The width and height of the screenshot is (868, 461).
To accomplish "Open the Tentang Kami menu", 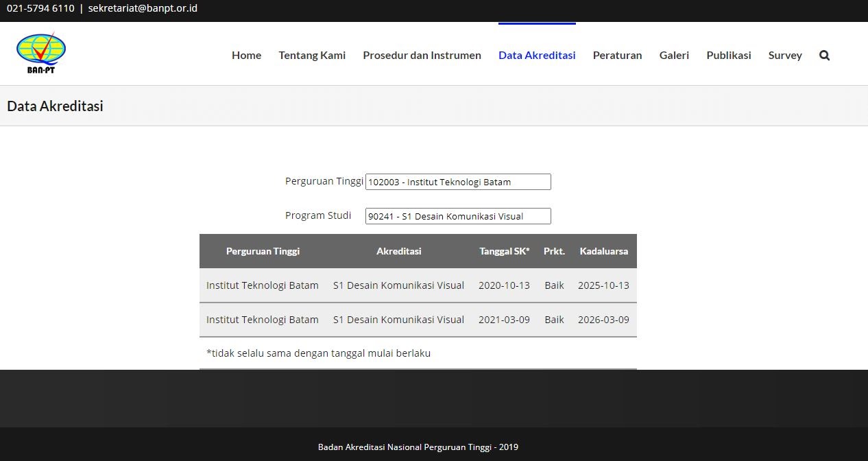I will coord(312,55).
